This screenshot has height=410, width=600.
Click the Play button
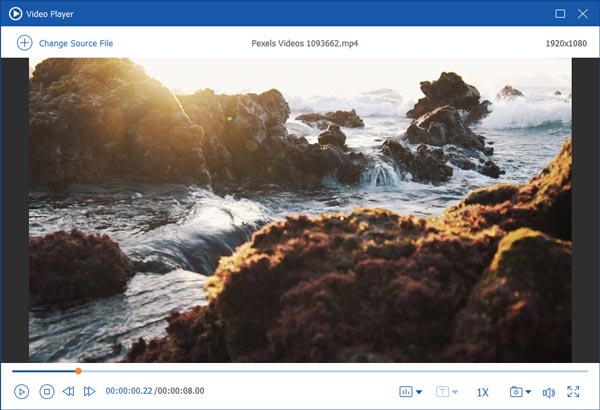[x=22, y=392]
